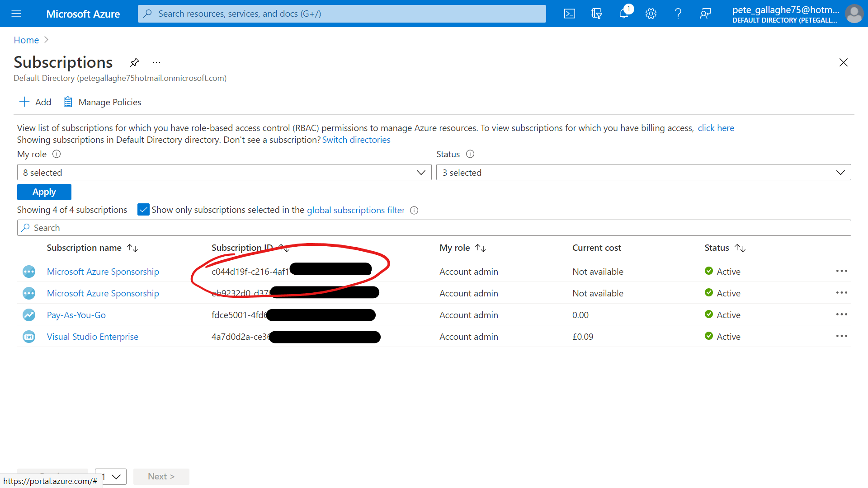Click Switch directories link

click(356, 140)
